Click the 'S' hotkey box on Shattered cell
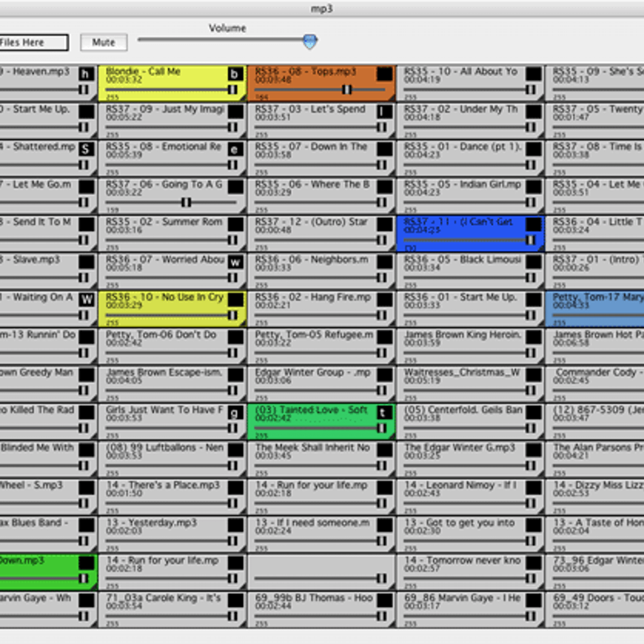 [86, 149]
